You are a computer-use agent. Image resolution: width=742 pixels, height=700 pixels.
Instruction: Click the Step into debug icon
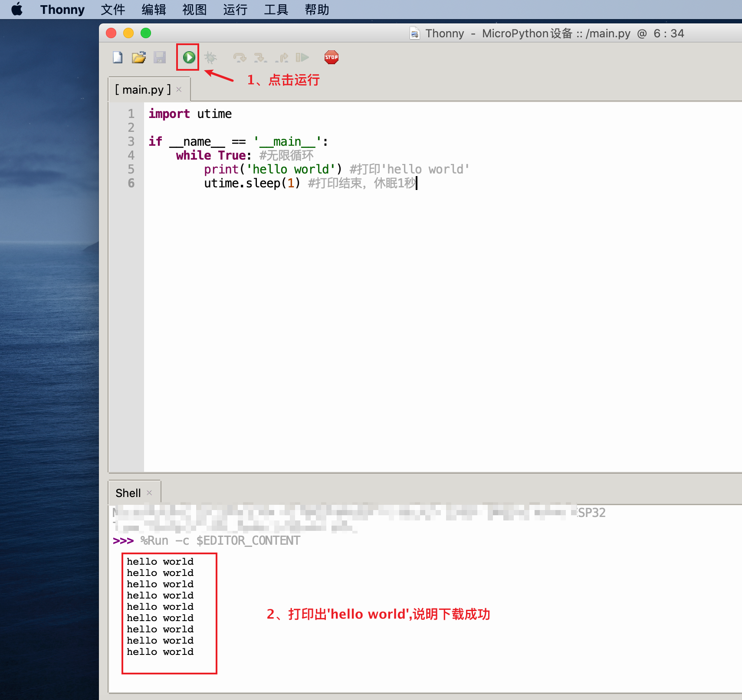260,57
